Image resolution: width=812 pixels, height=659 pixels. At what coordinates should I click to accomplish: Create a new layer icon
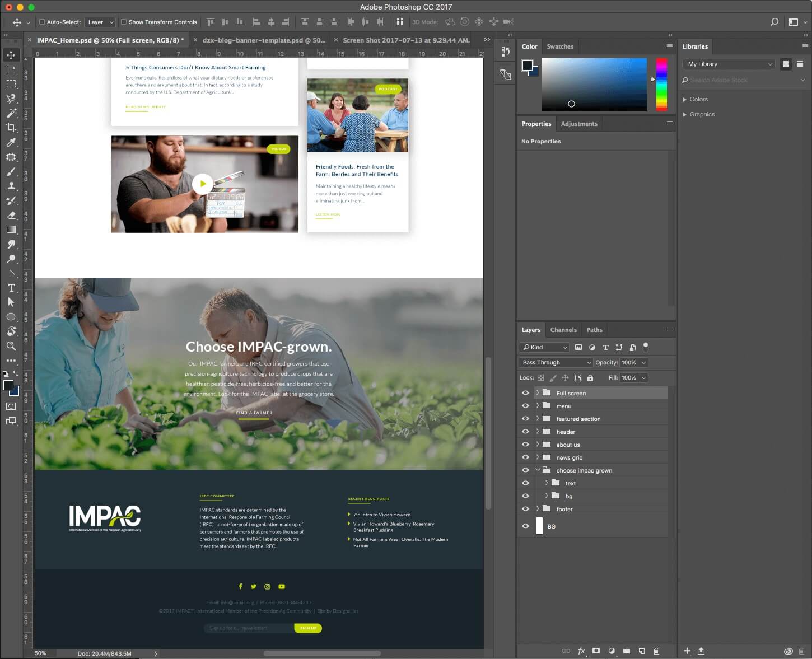[x=642, y=651]
